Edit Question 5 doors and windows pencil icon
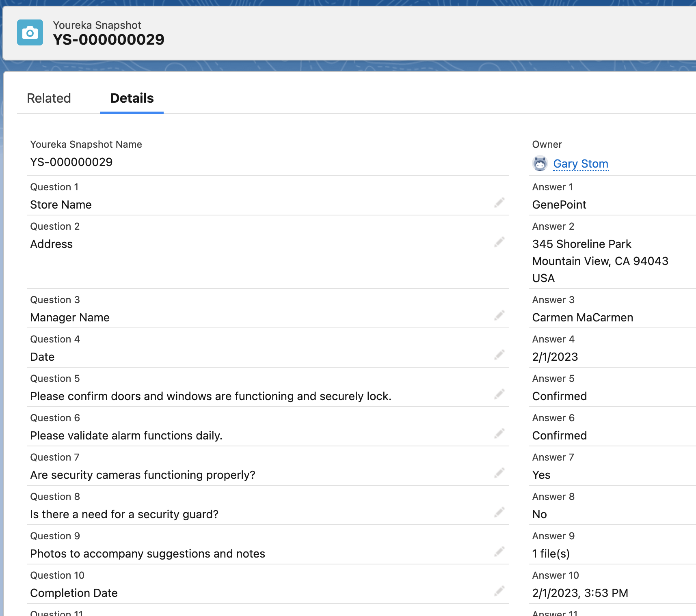The width and height of the screenshot is (696, 616). point(499,394)
